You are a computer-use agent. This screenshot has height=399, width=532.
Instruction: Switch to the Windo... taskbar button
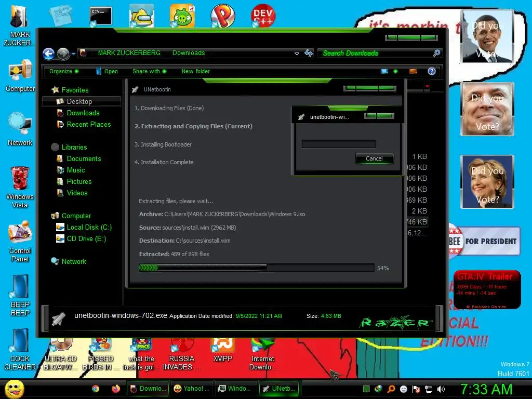[235, 389]
